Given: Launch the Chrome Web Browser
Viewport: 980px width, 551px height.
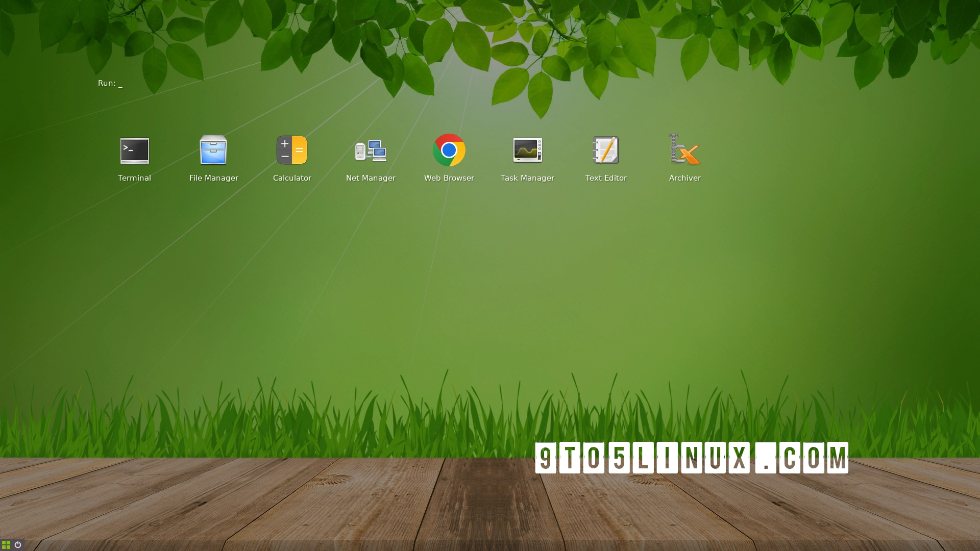Looking at the screenshot, I should tap(449, 150).
